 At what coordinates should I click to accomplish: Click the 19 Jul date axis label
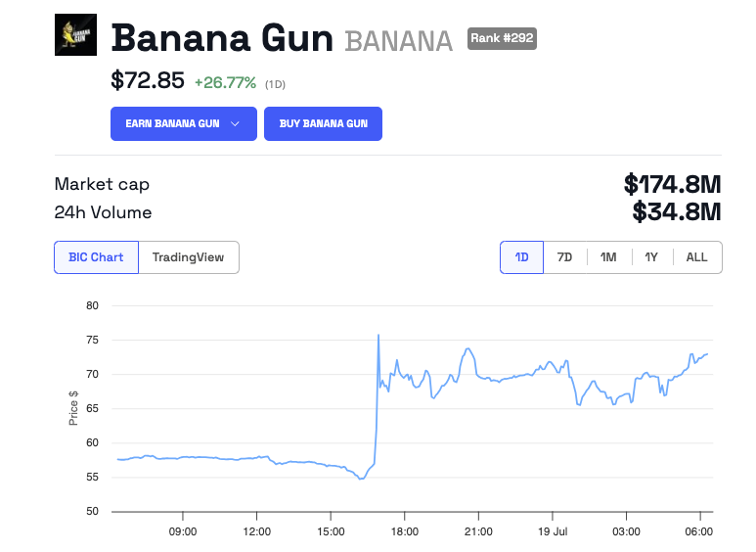[552, 531]
